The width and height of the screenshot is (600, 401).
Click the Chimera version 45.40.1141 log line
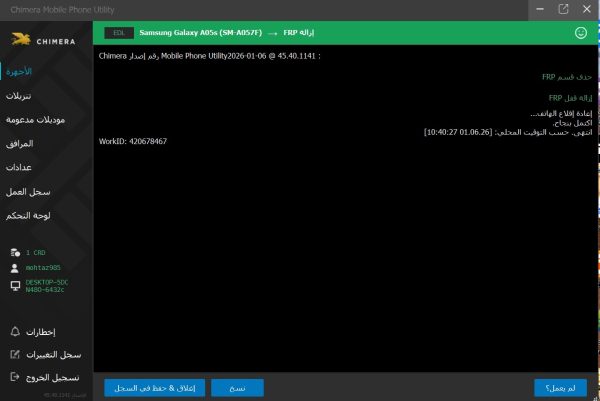tap(210, 56)
